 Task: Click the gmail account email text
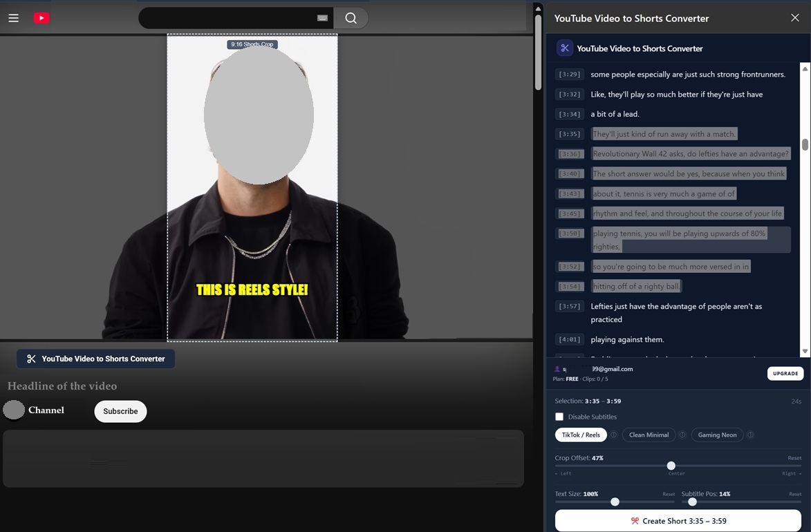(597, 369)
